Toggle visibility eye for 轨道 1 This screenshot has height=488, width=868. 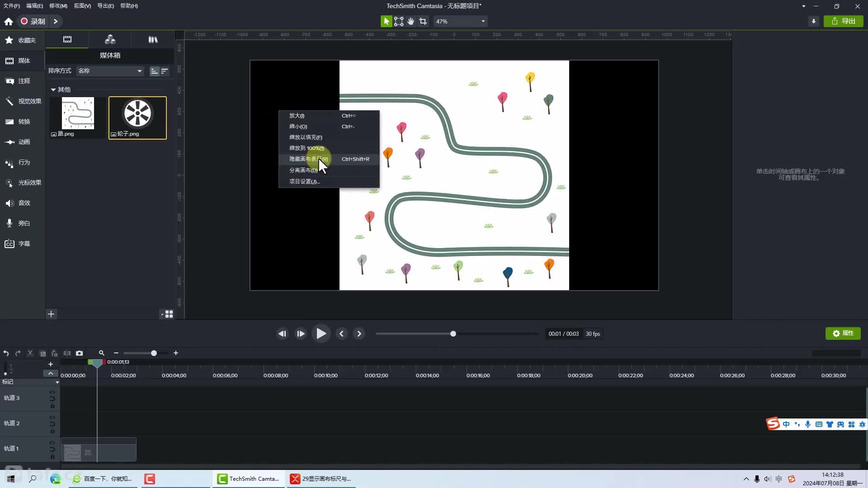point(52,442)
